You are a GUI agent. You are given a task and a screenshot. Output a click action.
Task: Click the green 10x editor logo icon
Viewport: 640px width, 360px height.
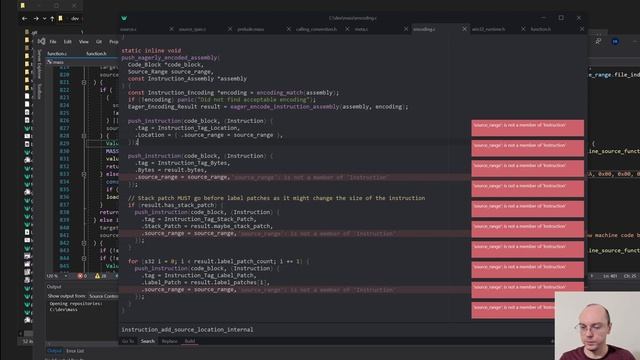click(124, 18)
